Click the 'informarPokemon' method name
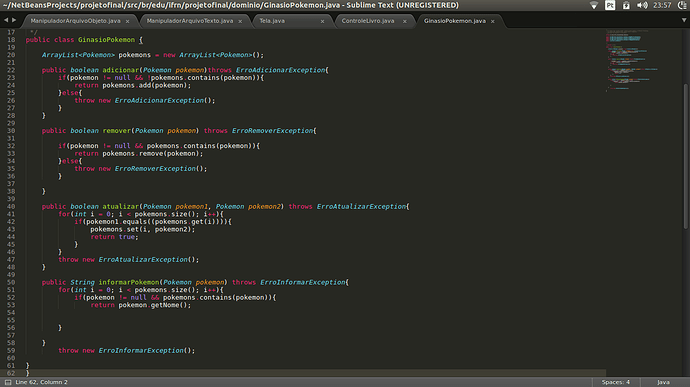This screenshot has height=387, width=690. (129, 282)
